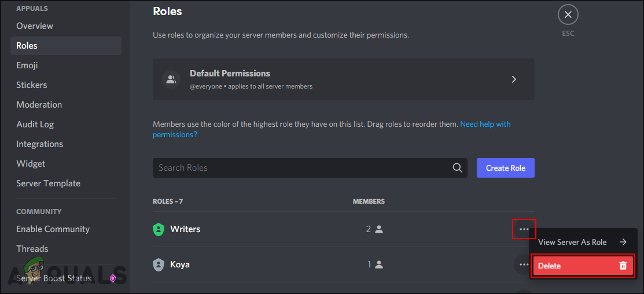Open the Writers row three-dot menu
644x294 pixels.
click(x=524, y=229)
